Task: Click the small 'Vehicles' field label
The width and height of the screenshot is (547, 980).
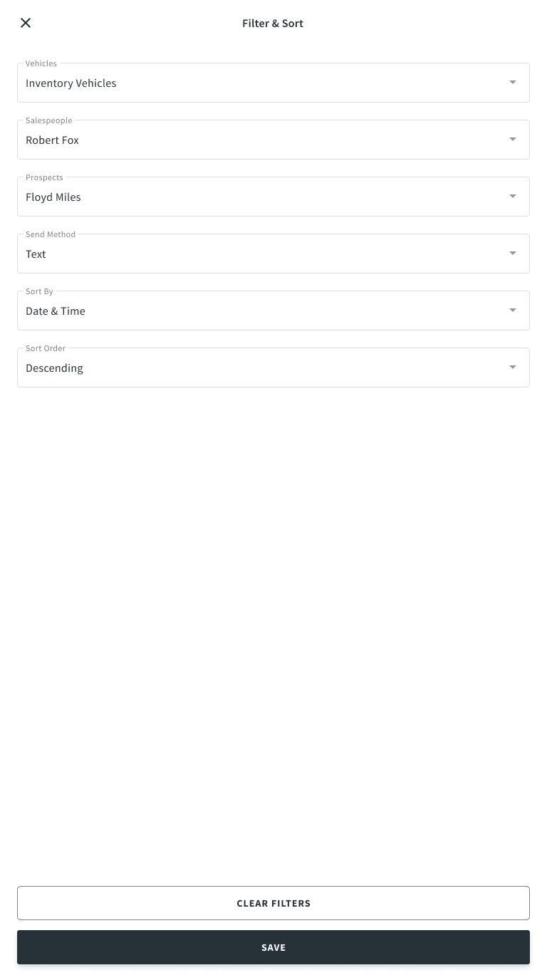Action: pyautogui.click(x=41, y=63)
